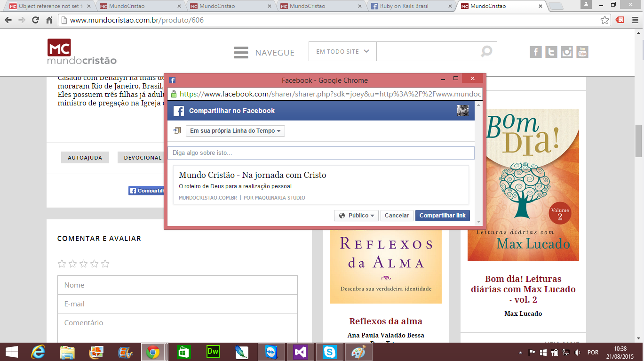This screenshot has width=644, height=361.
Task: Click the profile picture in Facebook popup header
Action: pyautogui.click(x=463, y=111)
